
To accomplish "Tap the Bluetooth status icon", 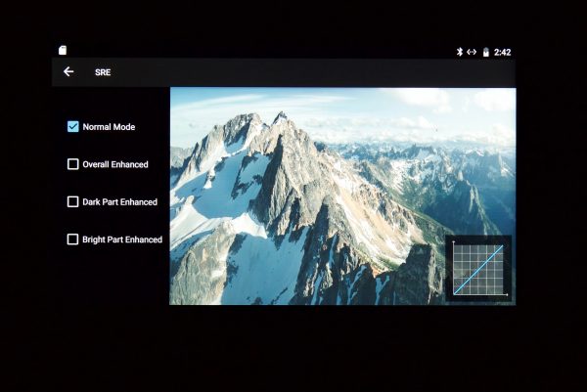I will (459, 52).
